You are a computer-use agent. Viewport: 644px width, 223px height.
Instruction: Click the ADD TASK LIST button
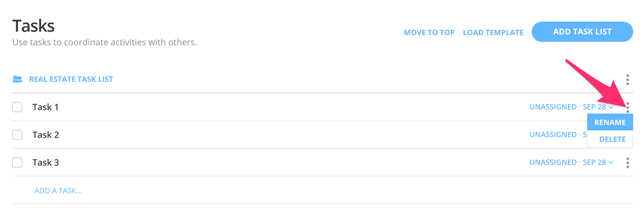pos(582,31)
